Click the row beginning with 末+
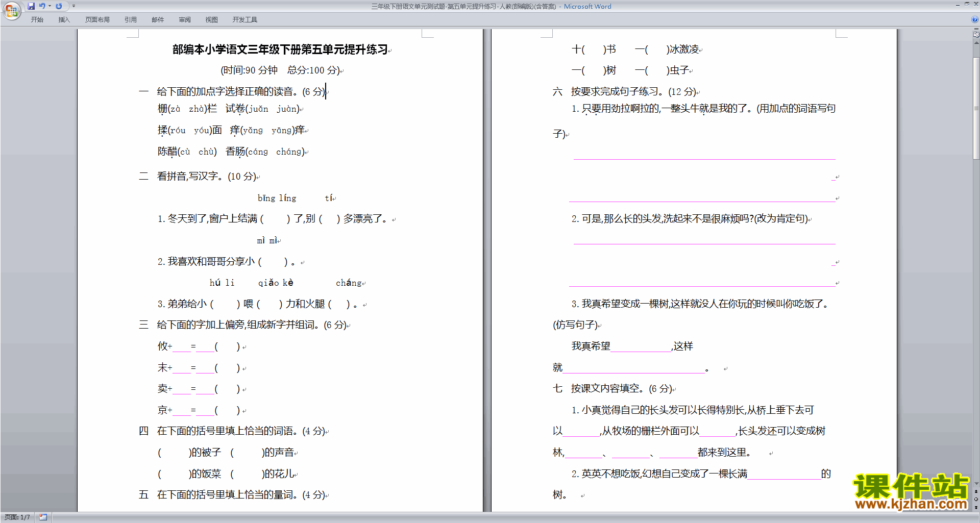Viewport: 980px width, 523px height. [199, 368]
